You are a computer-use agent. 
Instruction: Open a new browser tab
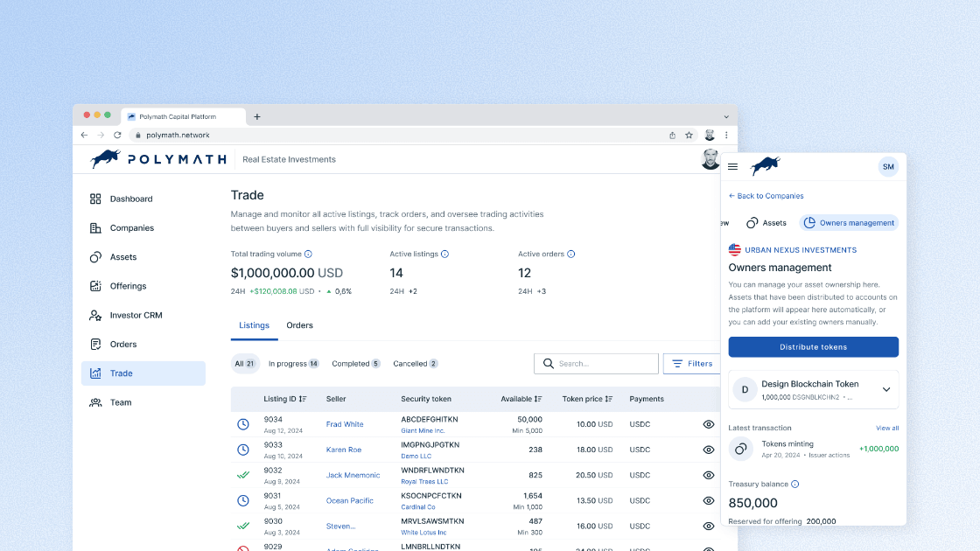pos(257,117)
